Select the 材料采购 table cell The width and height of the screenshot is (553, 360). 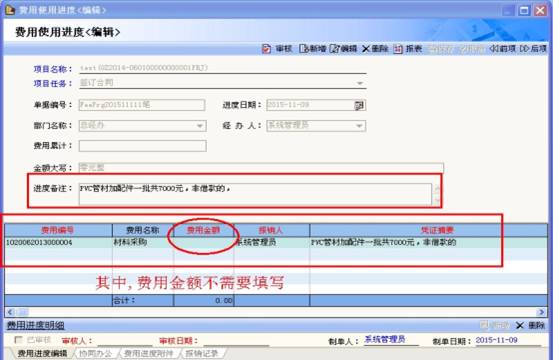143,243
